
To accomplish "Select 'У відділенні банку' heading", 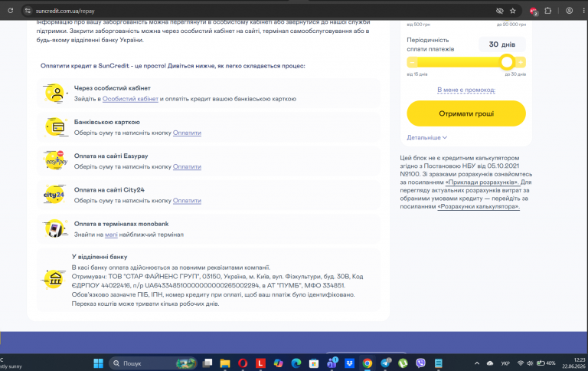I will click(x=100, y=257).
